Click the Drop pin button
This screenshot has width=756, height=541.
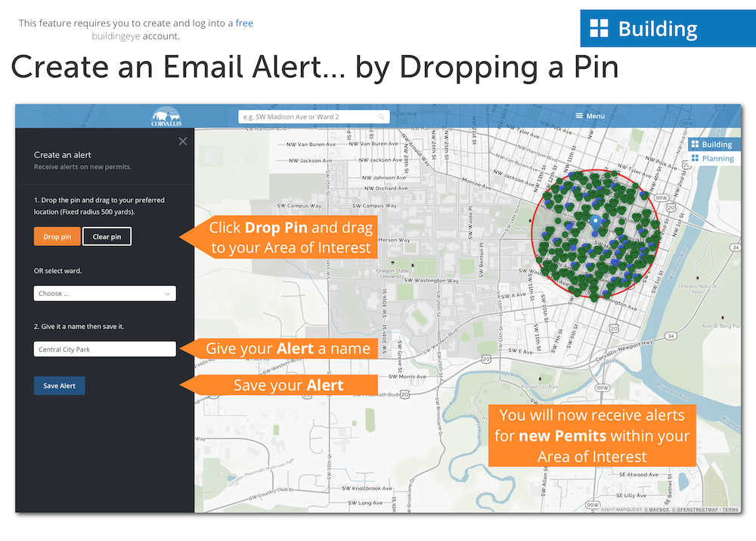pyautogui.click(x=57, y=237)
